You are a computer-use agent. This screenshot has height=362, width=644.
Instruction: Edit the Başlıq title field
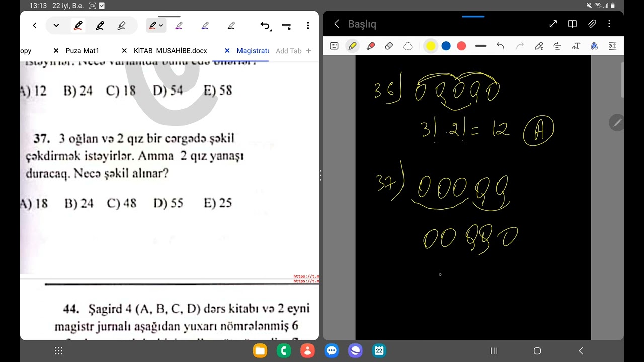[x=362, y=24]
